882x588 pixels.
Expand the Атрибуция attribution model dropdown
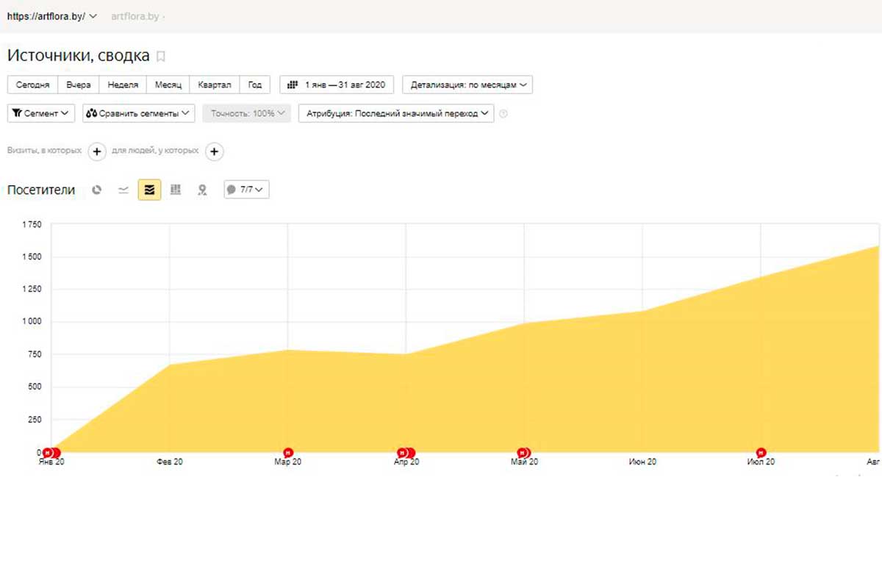click(396, 113)
